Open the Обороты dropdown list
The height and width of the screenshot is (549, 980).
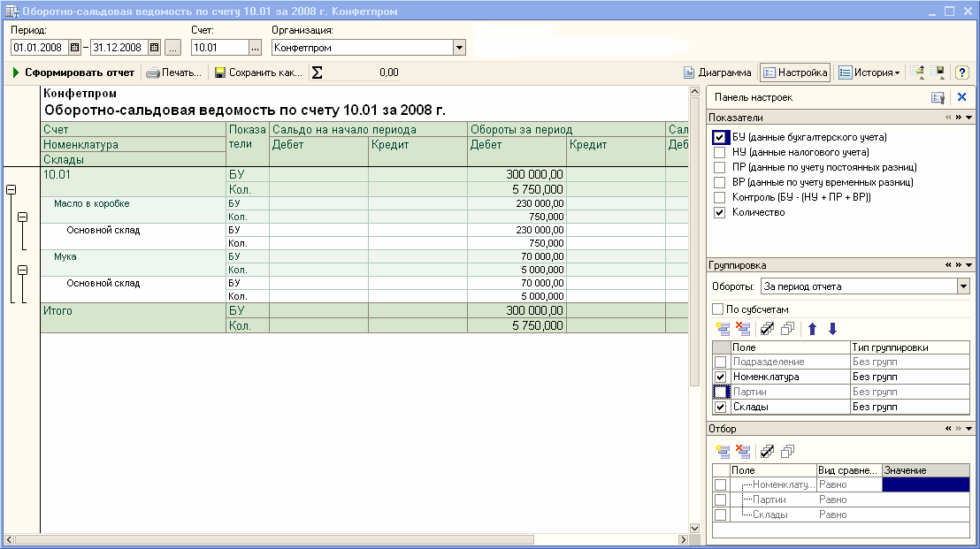[x=963, y=286]
